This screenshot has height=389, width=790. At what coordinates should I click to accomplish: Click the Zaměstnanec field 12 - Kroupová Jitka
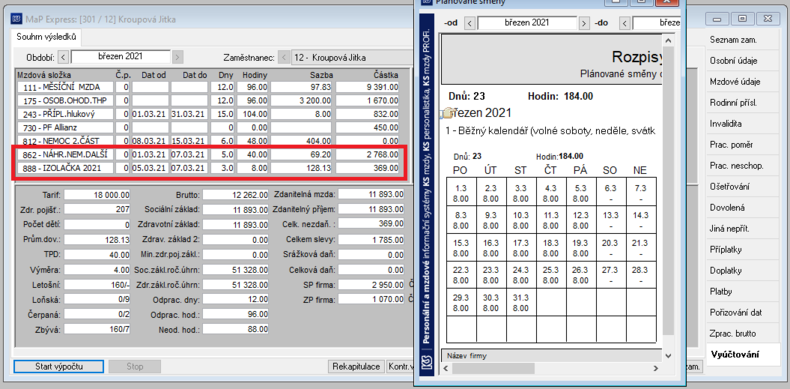click(353, 57)
